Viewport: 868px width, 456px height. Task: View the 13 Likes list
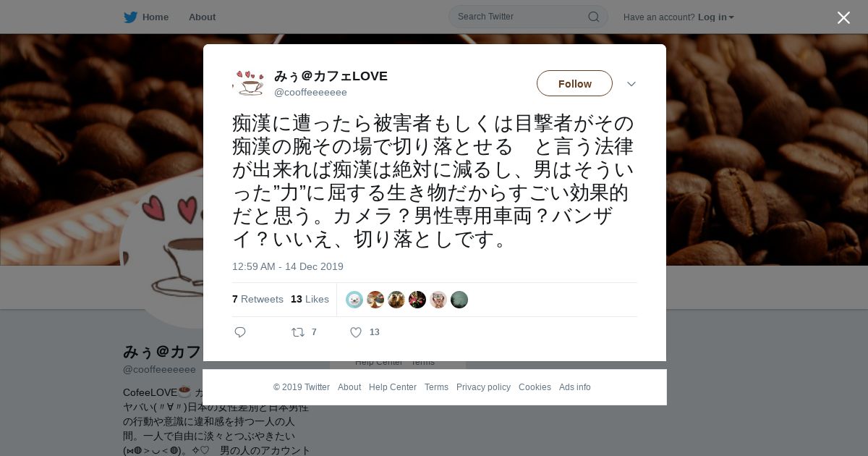click(x=310, y=300)
